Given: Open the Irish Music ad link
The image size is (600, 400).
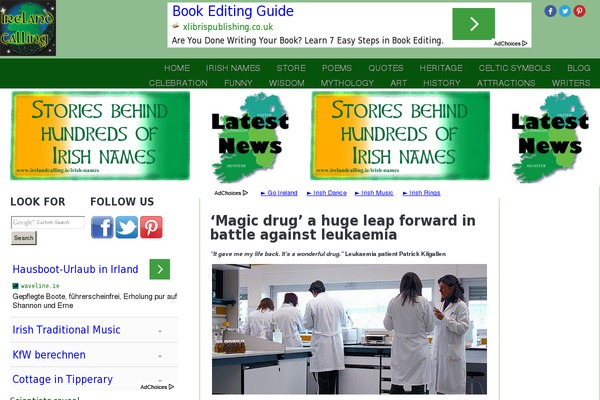Looking at the screenshot, I should pos(374,193).
